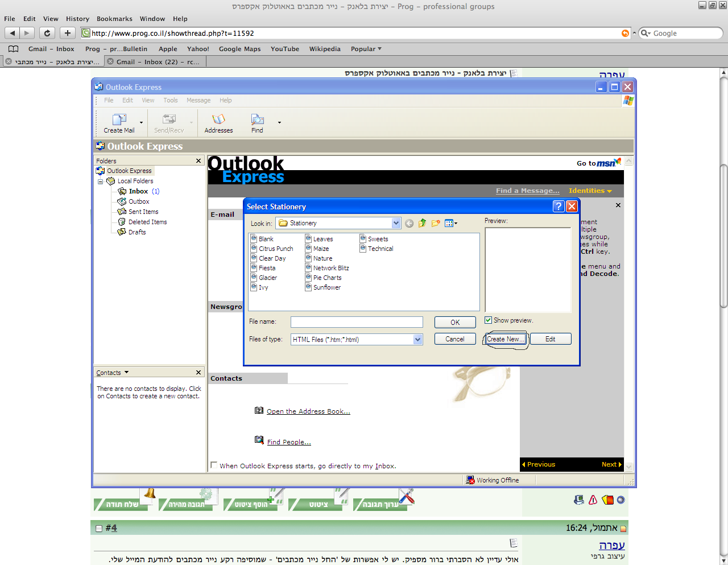Close the Folders panel with its X
728x565 pixels.
(x=198, y=161)
